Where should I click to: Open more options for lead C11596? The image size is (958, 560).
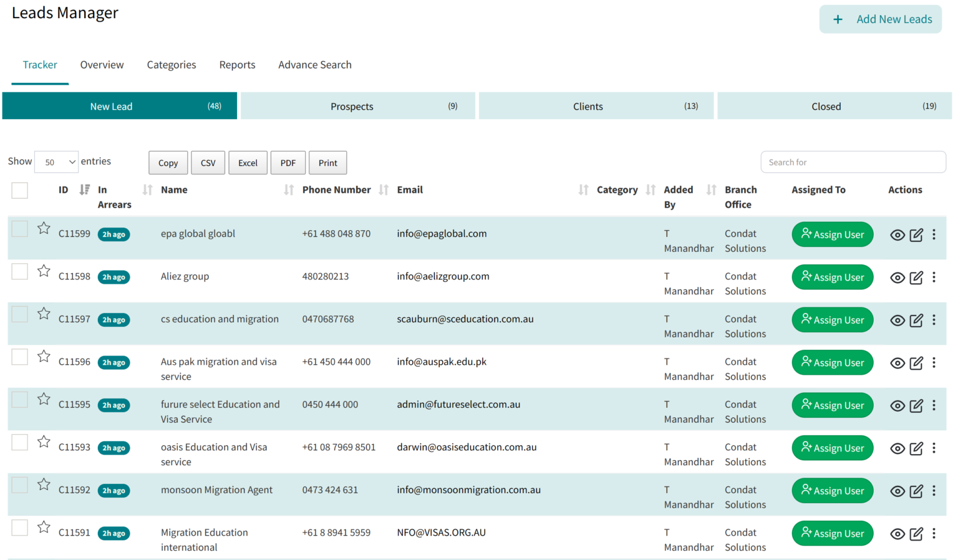pyautogui.click(x=934, y=363)
